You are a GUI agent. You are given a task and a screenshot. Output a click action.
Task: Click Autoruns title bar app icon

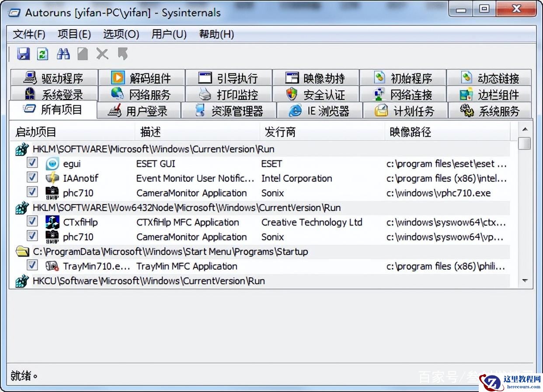(15, 13)
